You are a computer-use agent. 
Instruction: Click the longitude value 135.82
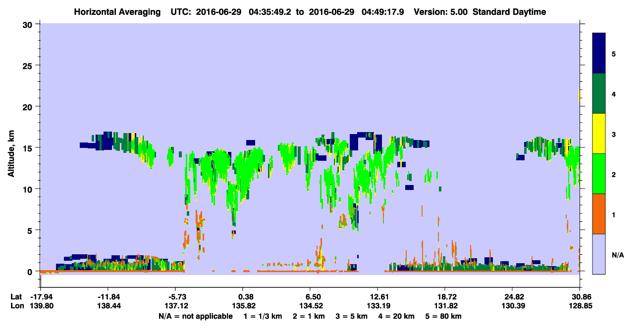click(243, 306)
